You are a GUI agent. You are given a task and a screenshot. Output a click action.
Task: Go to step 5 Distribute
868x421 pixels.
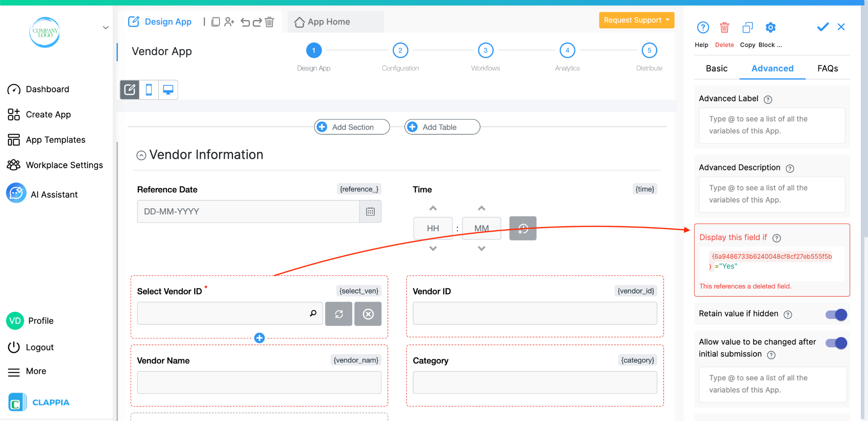[649, 50]
